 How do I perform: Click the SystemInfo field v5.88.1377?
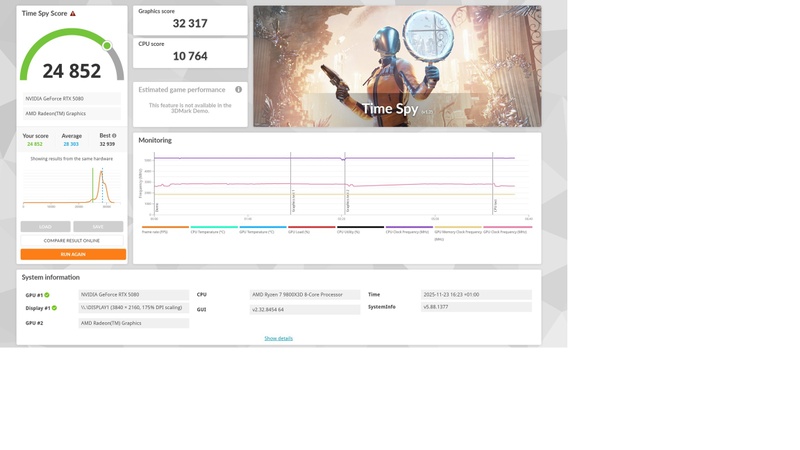click(x=476, y=307)
